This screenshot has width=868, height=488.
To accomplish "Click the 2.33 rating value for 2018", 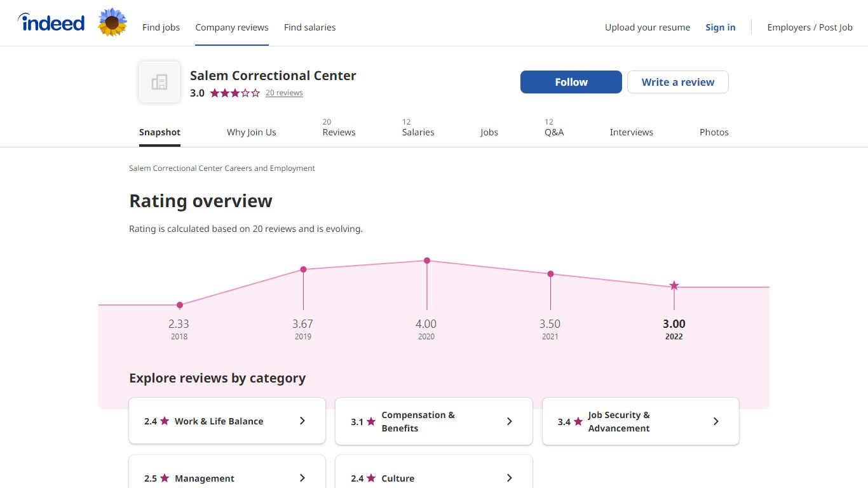I will [x=179, y=324].
